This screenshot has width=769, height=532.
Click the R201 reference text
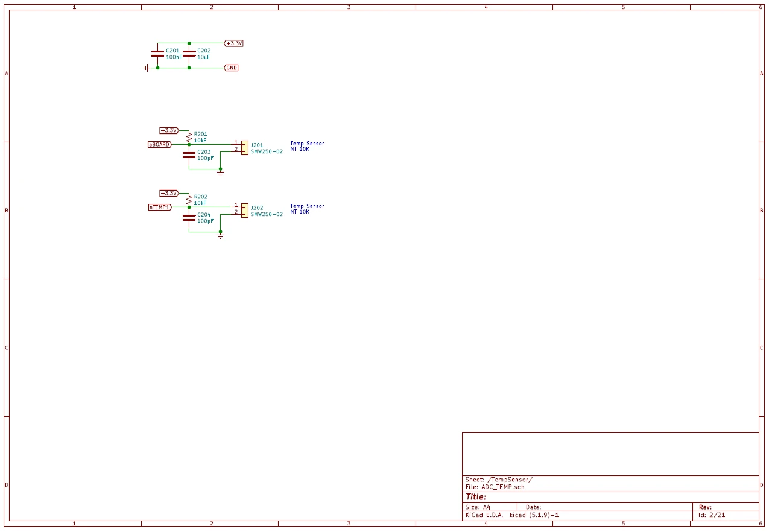[x=201, y=134]
